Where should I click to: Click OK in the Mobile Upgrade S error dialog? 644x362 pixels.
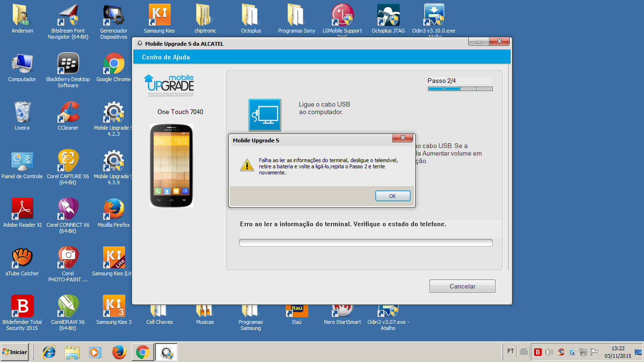(x=393, y=196)
